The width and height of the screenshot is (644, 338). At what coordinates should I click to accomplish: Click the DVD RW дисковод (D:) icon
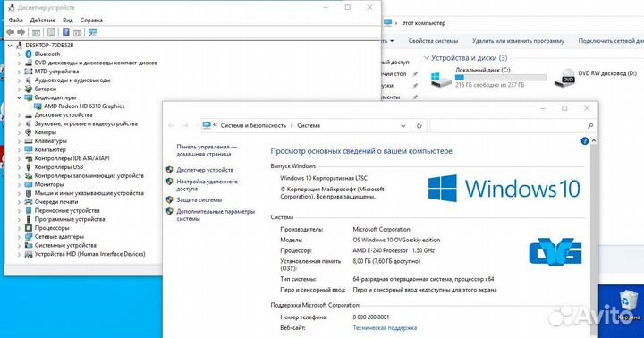pos(564,78)
